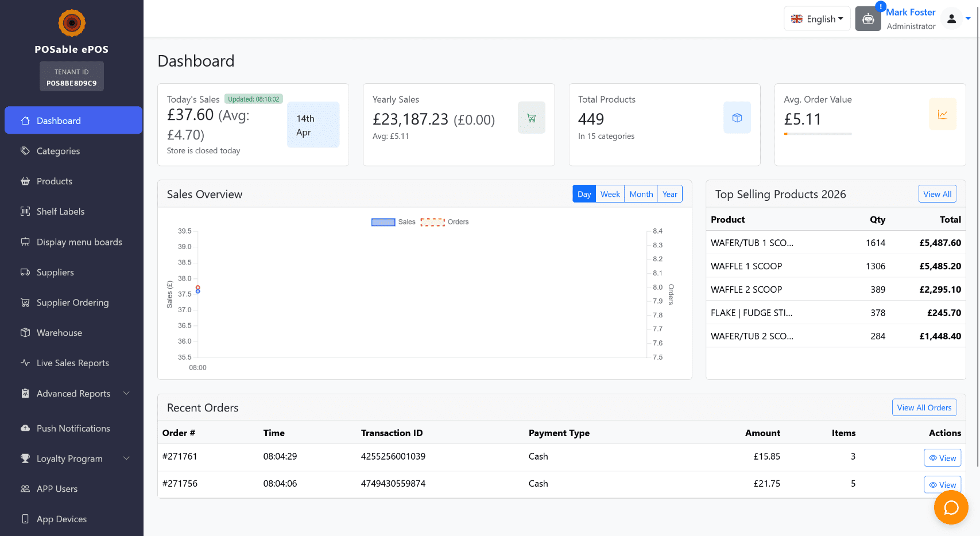
Task: Click the POSable ePOS logo icon
Action: (x=72, y=23)
